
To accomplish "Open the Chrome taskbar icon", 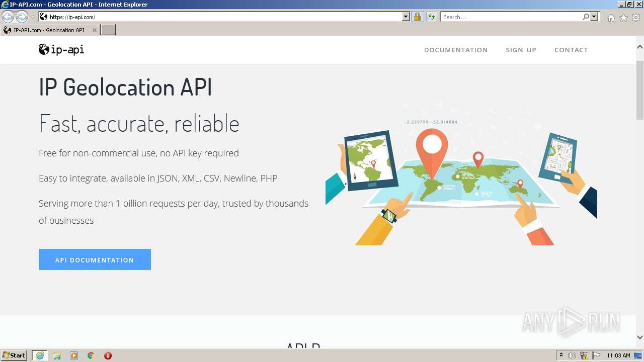I will coord(91,355).
